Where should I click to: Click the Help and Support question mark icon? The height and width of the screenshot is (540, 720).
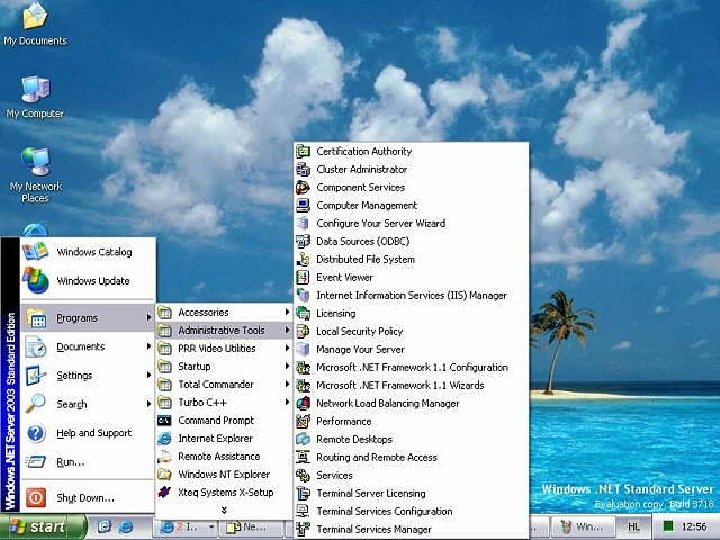point(36,433)
